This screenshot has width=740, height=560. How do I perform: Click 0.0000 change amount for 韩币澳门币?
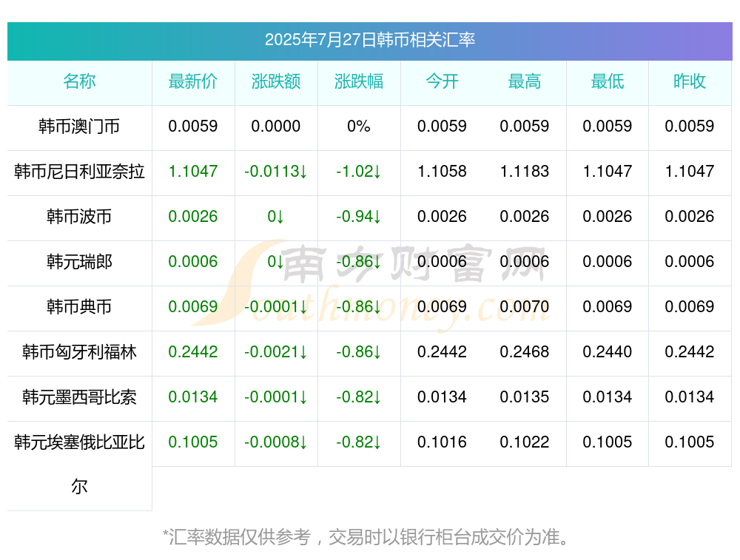276,126
